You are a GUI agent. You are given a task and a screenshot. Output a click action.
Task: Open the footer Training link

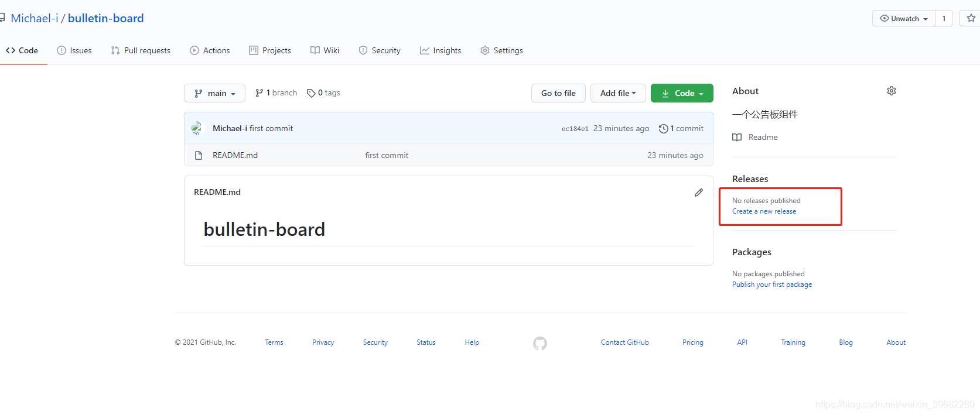[793, 342]
